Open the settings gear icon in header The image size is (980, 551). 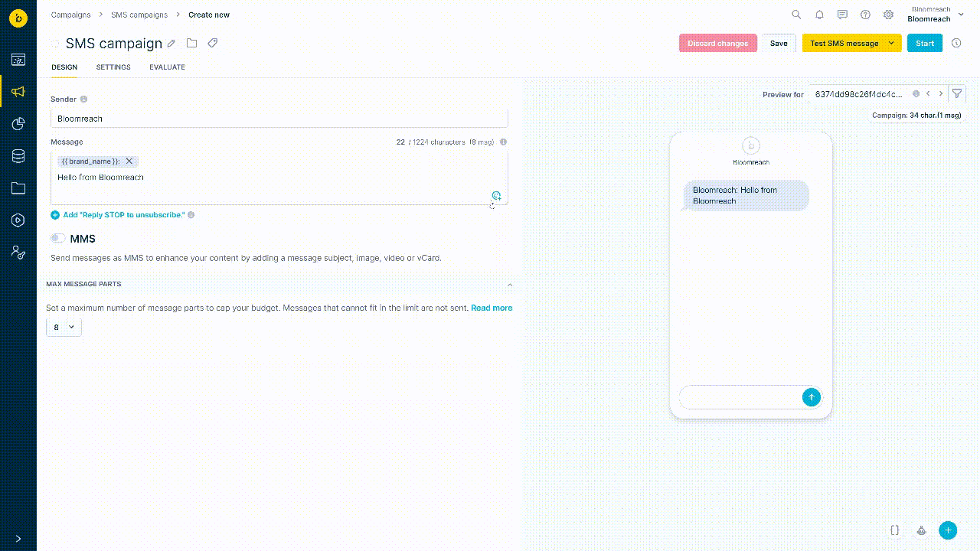pyautogui.click(x=888, y=15)
